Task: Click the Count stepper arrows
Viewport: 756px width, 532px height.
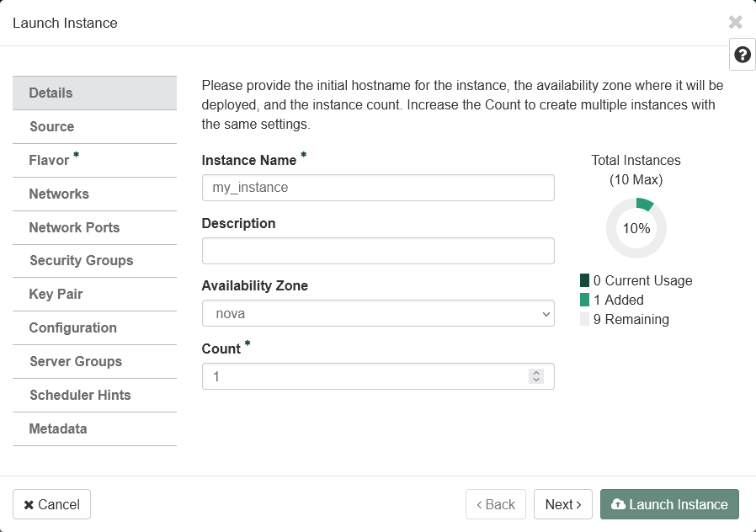Action: tap(536, 376)
